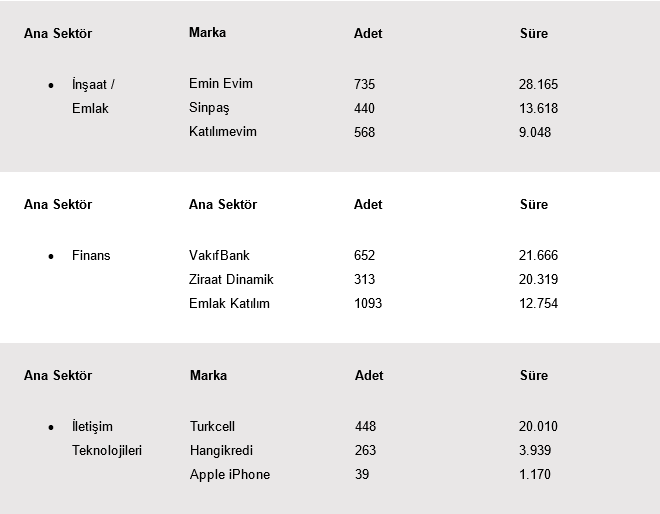Select the Süre value 28.165
660x514 pixels.
pyautogui.click(x=538, y=85)
